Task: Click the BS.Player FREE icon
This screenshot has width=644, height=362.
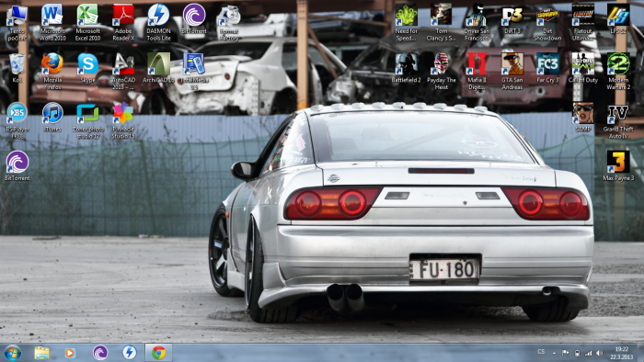Action: (x=17, y=121)
